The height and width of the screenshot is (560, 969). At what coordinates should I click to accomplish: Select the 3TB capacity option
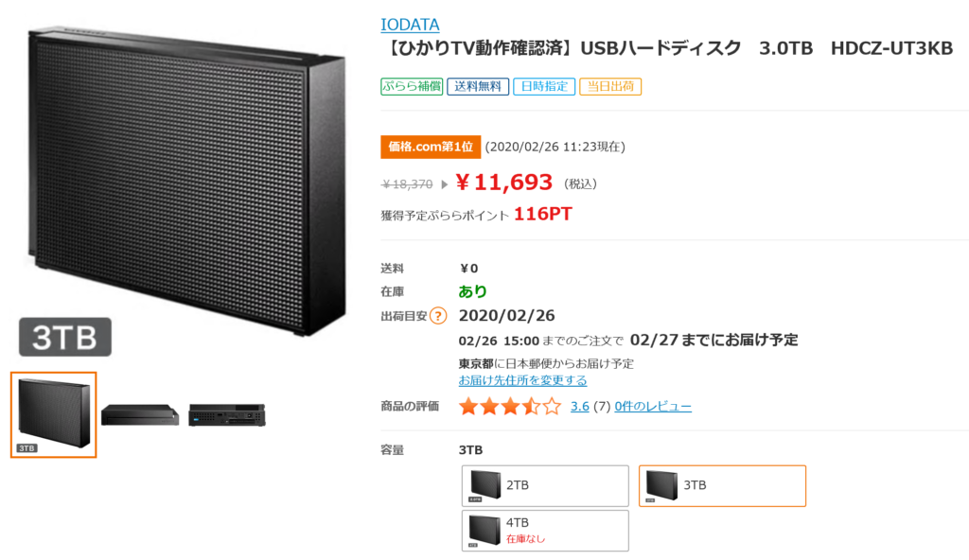point(722,485)
